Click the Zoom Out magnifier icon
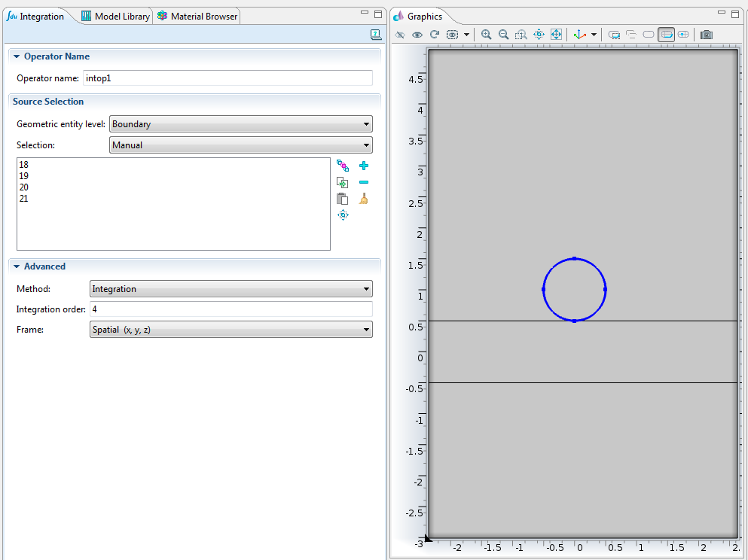This screenshot has height=560, width=748. tap(503, 35)
